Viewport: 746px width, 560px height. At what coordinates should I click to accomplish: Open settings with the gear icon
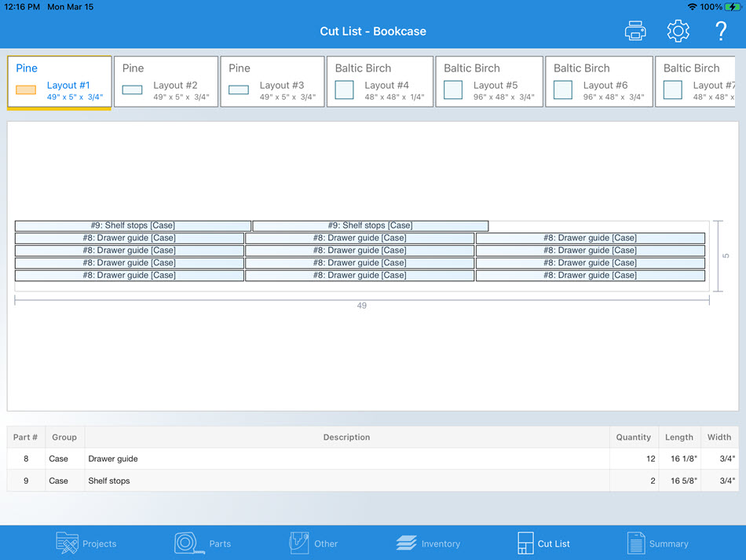678,31
